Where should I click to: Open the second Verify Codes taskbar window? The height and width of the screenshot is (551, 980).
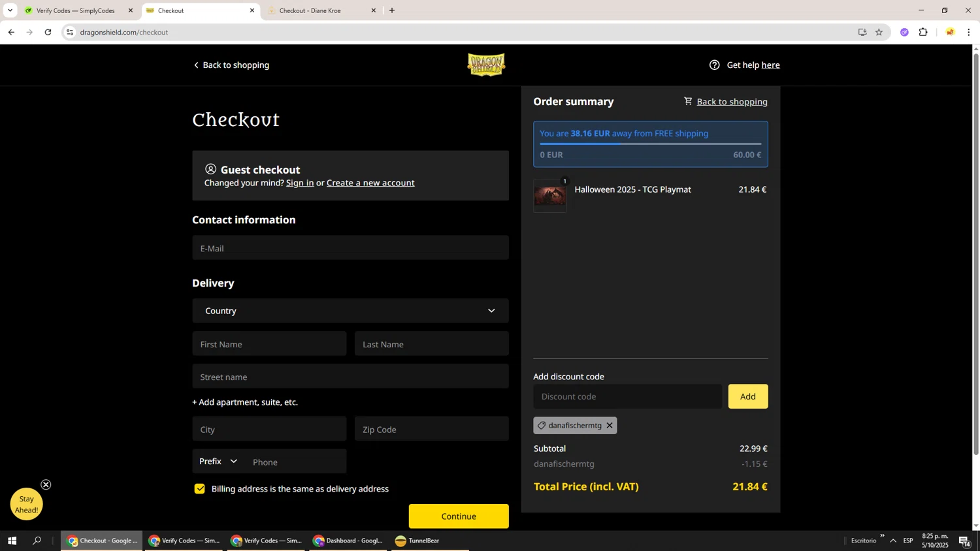click(267, 541)
